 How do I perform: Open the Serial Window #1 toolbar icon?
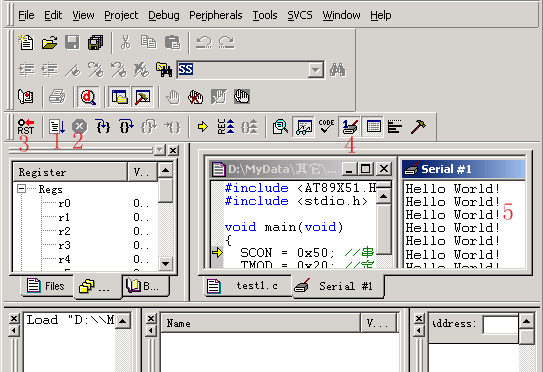[x=349, y=126]
